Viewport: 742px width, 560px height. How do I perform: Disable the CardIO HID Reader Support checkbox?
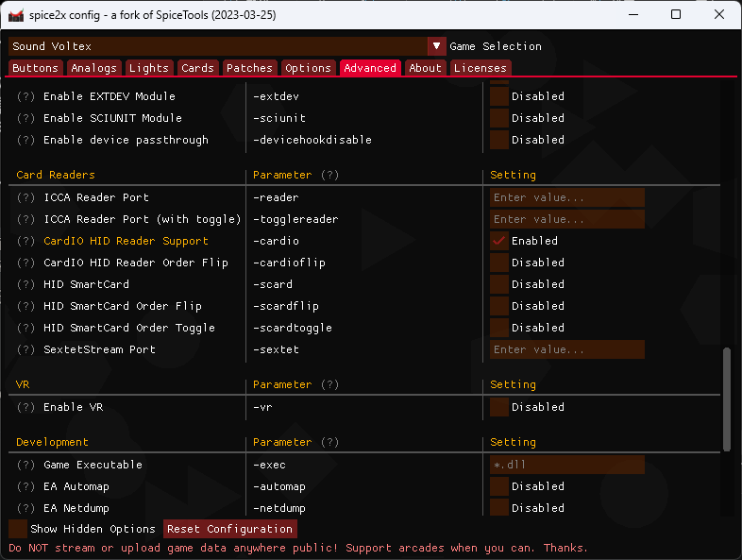[x=499, y=241]
